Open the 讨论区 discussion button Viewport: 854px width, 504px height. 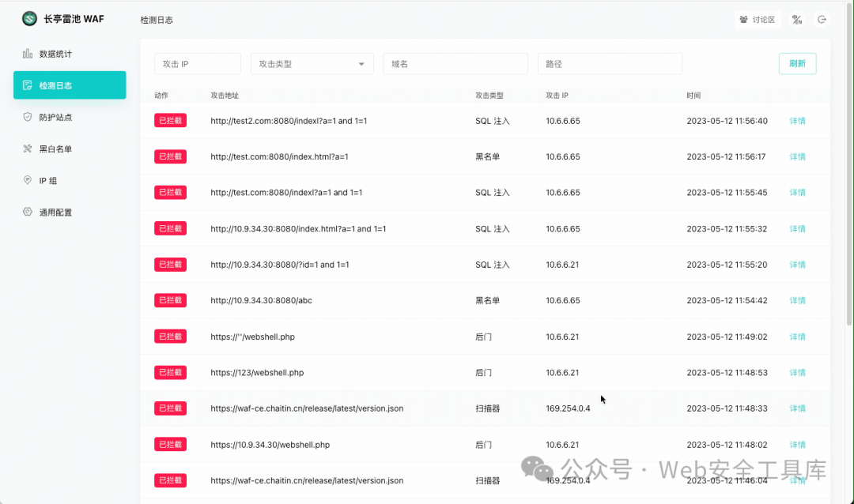click(x=758, y=20)
